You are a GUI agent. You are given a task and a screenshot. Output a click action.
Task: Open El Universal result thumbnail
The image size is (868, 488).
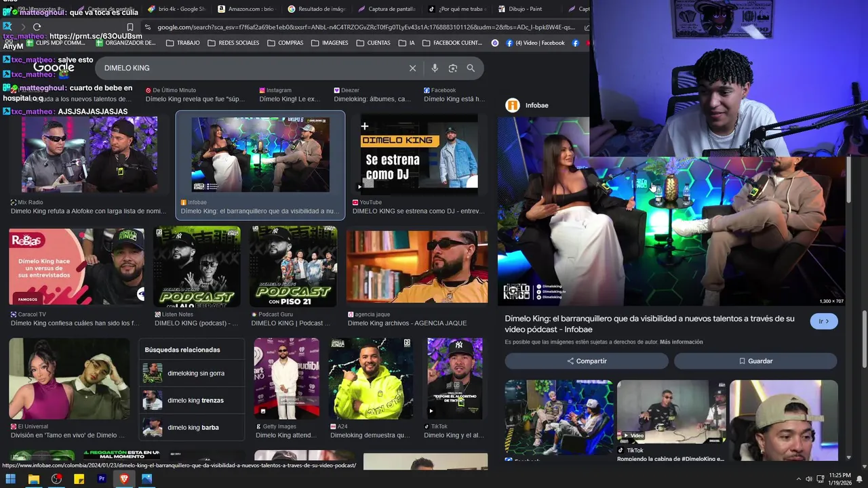(69, 378)
